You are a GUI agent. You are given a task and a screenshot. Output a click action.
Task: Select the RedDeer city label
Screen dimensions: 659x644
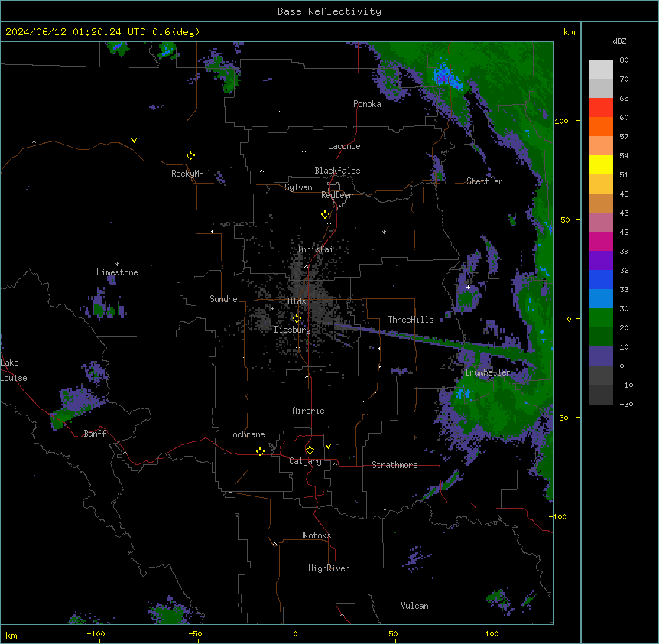pos(336,195)
